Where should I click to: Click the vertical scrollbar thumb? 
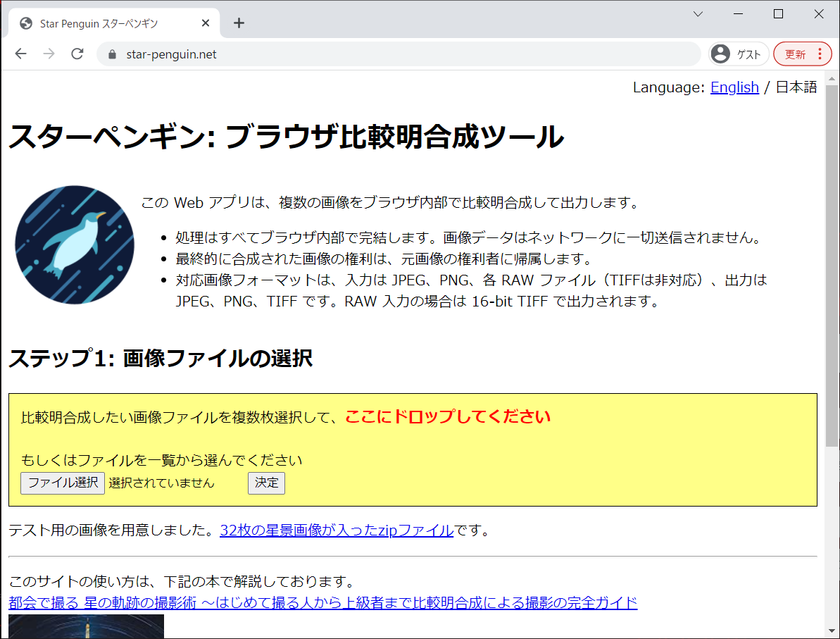(x=832, y=266)
